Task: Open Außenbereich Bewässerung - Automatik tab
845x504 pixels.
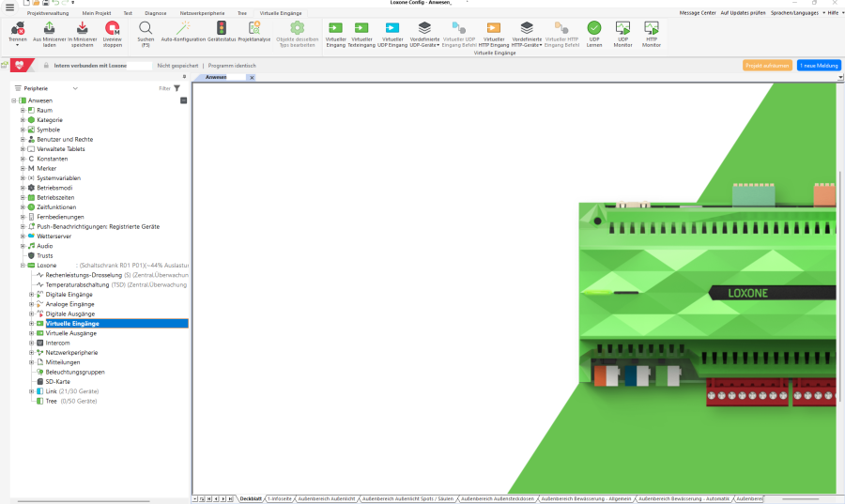Action: coord(684,498)
